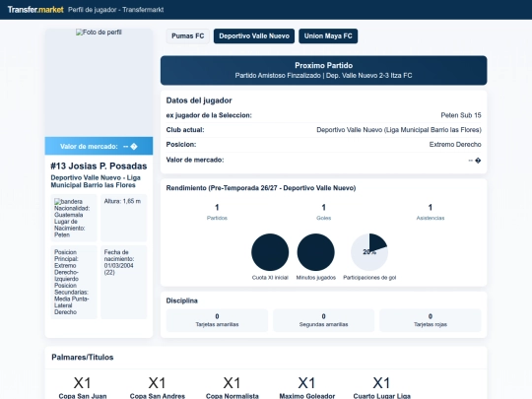Click the 'Club actual:' label
The image size is (532, 399).
click(185, 130)
